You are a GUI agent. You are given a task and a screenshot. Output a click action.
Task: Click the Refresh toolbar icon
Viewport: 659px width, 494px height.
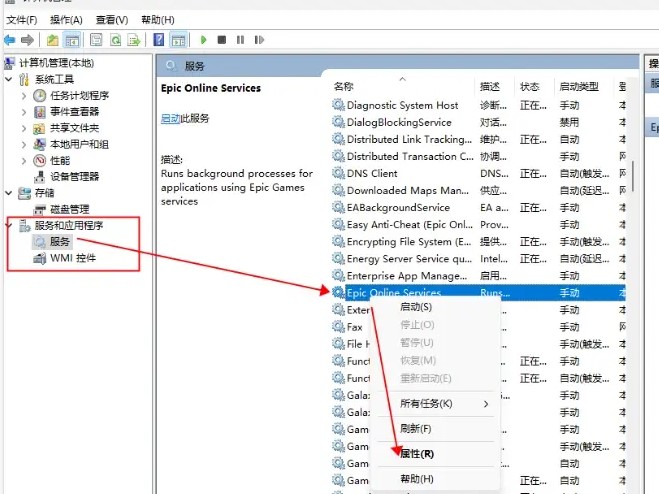pyautogui.click(x=116, y=40)
